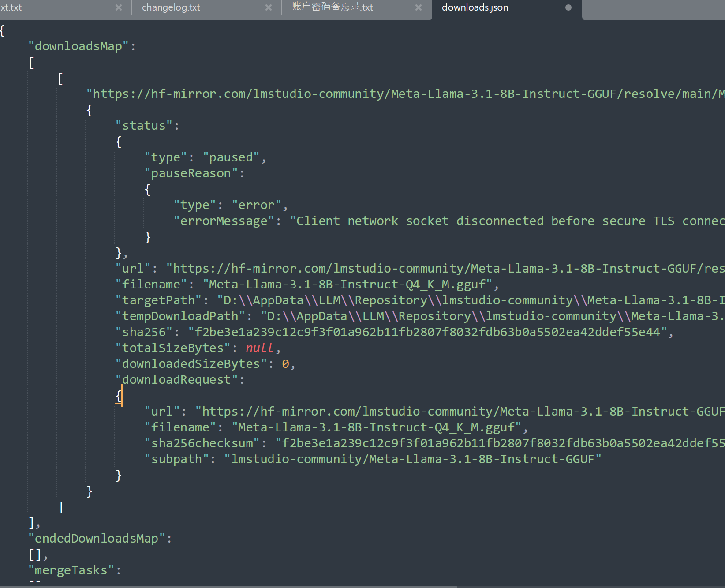Click the Client network socket error text

[x=507, y=221]
